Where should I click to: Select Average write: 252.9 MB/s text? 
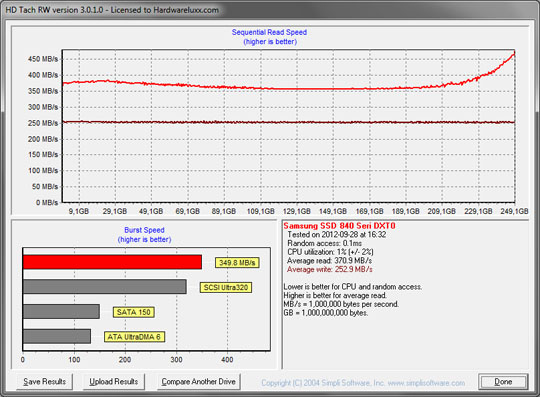tap(330, 269)
